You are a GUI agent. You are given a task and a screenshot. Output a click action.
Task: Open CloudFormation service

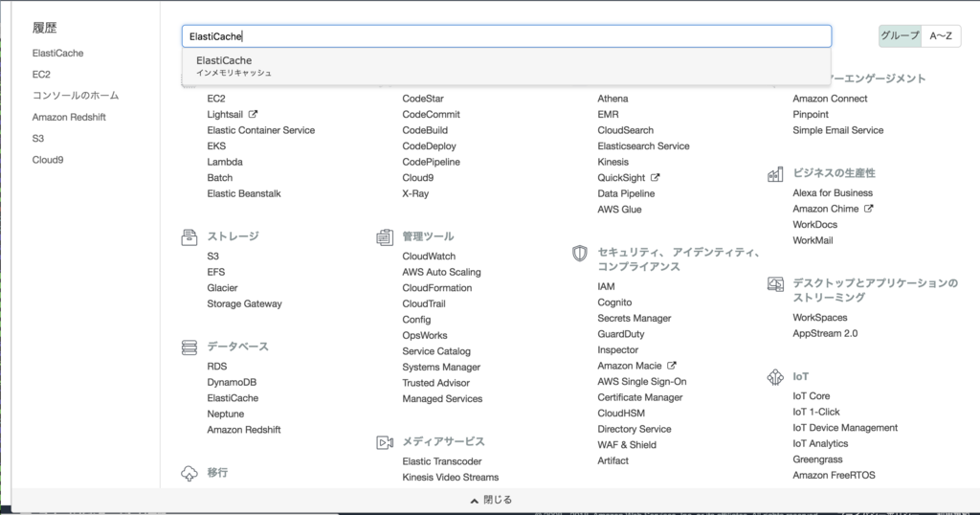[436, 288]
